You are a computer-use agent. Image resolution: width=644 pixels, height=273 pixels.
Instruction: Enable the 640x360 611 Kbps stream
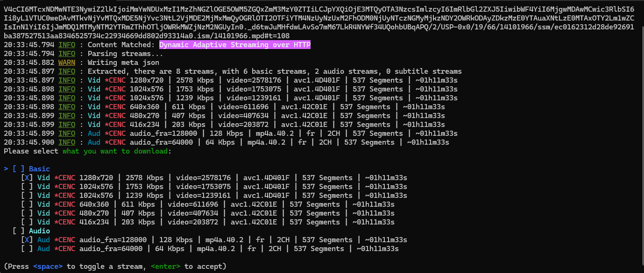(27, 204)
